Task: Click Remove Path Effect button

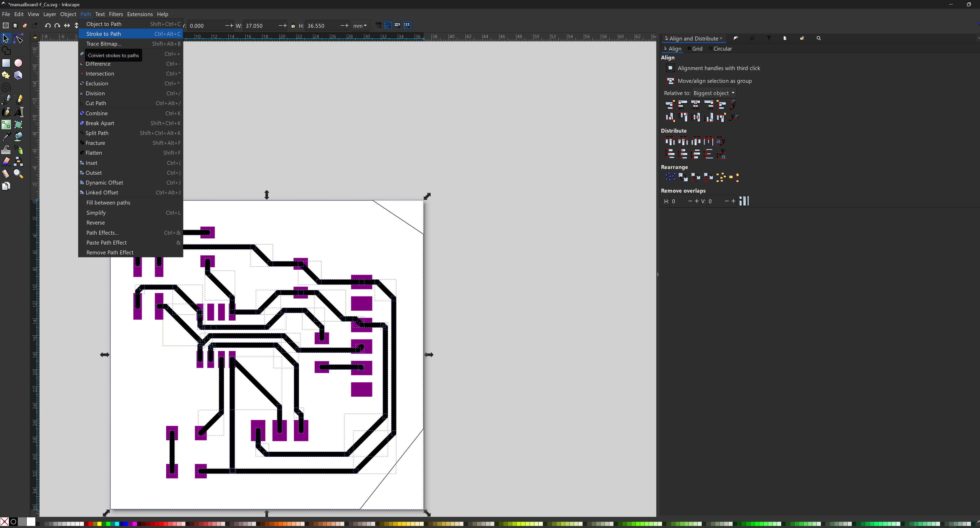Action: (109, 252)
